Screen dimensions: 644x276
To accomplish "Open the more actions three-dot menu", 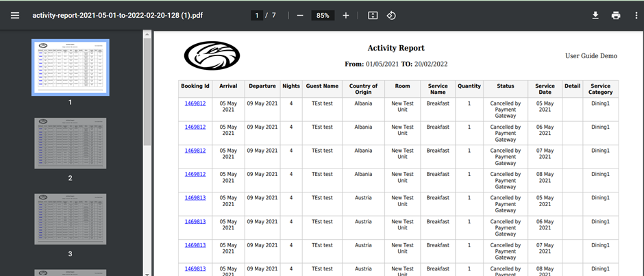I will (636, 16).
